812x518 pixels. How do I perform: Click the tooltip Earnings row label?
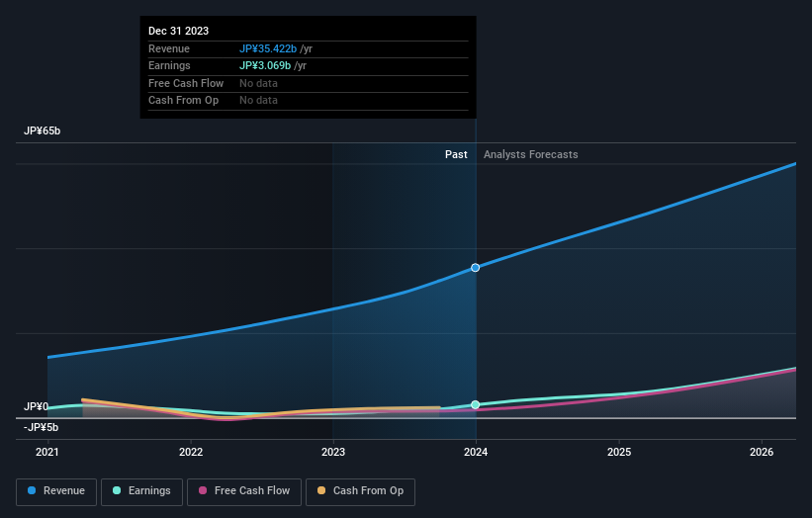[x=169, y=65]
